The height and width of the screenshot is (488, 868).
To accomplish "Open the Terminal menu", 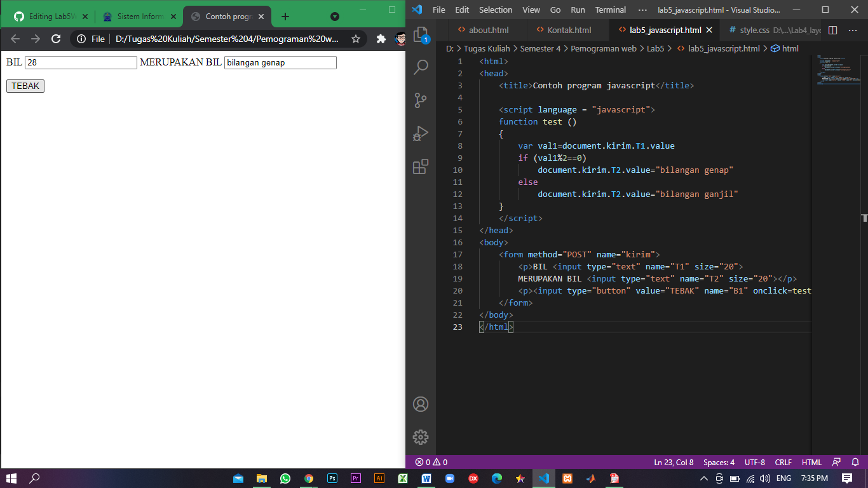I will 610,10.
